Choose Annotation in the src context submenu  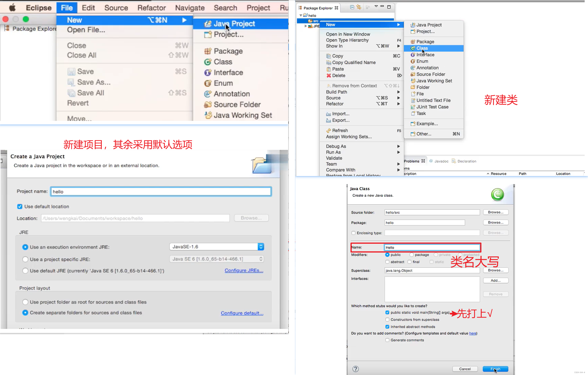point(433,68)
